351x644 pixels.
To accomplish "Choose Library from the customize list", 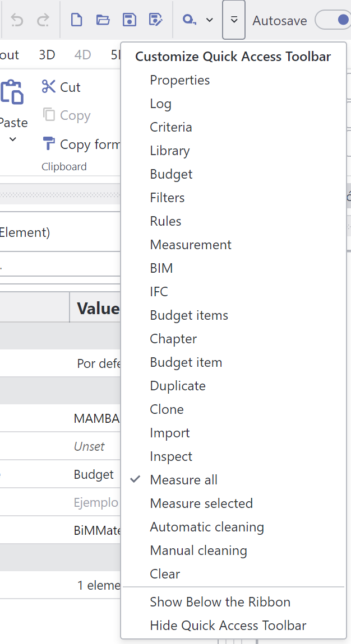I will (233, 151).
